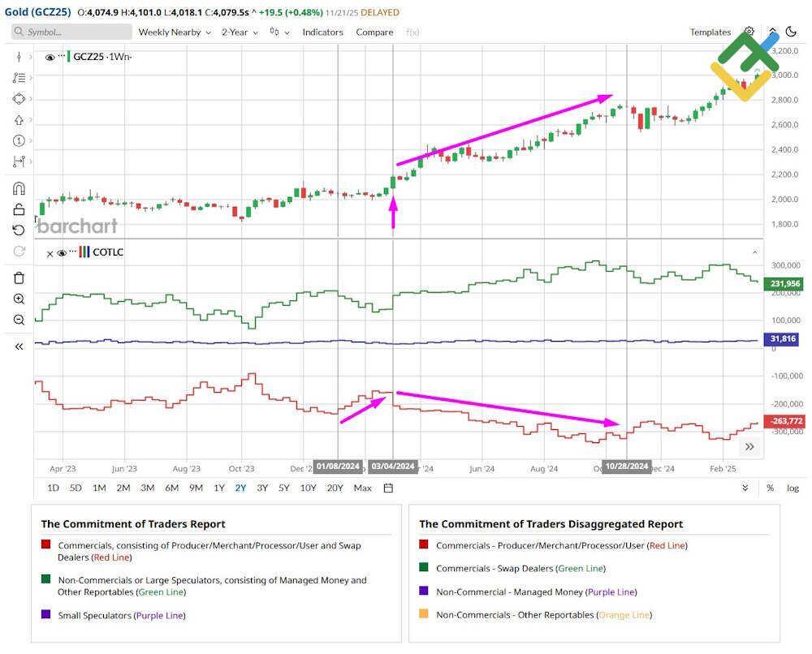Click the undo icon in the toolbar
The height and width of the screenshot is (654, 812).
pyautogui.click(x=18, y=230)
